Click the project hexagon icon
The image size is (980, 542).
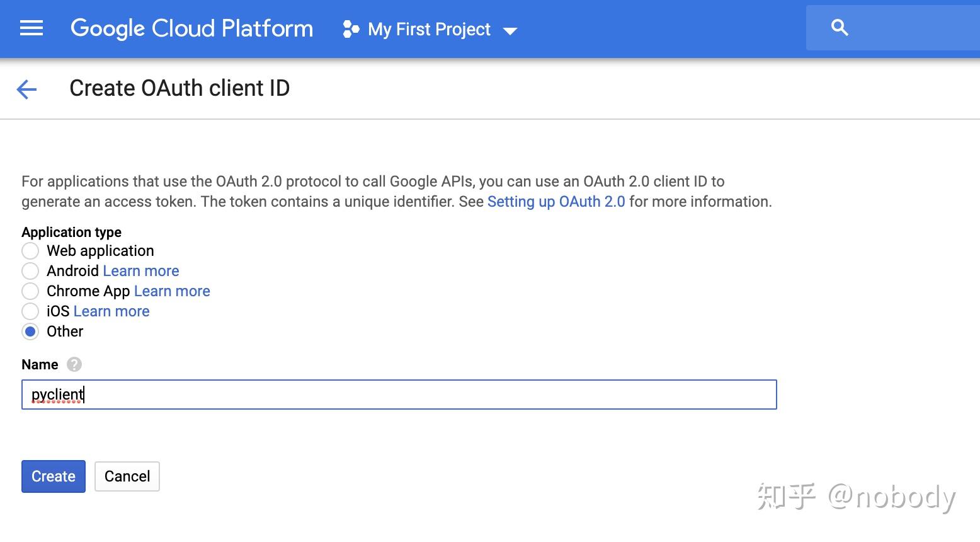351,30
